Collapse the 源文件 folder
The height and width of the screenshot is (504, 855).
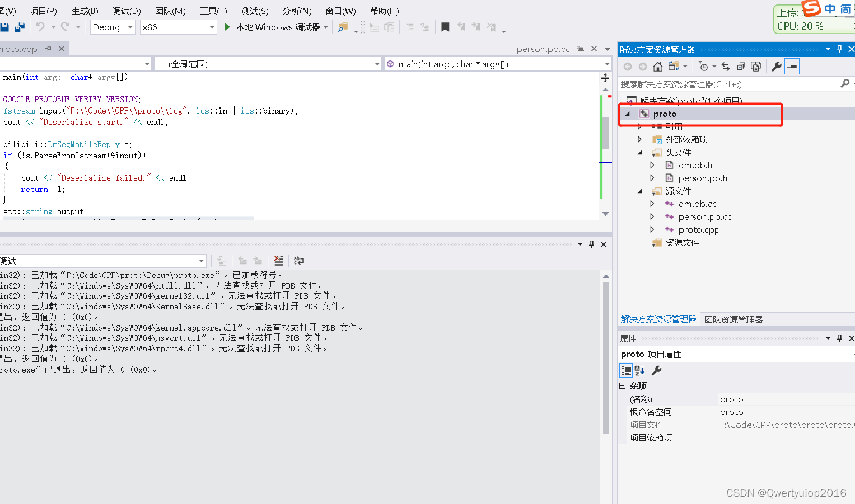click(640, 191)
